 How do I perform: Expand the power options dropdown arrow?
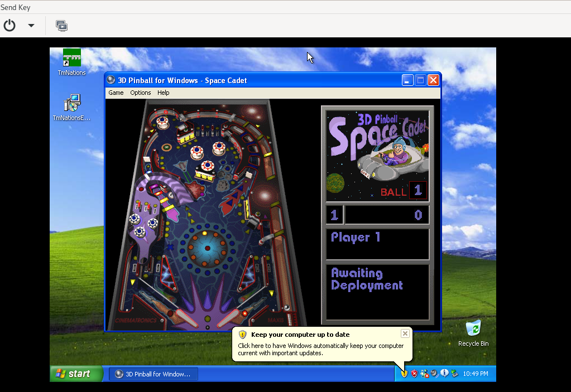[x=31, y=26]
